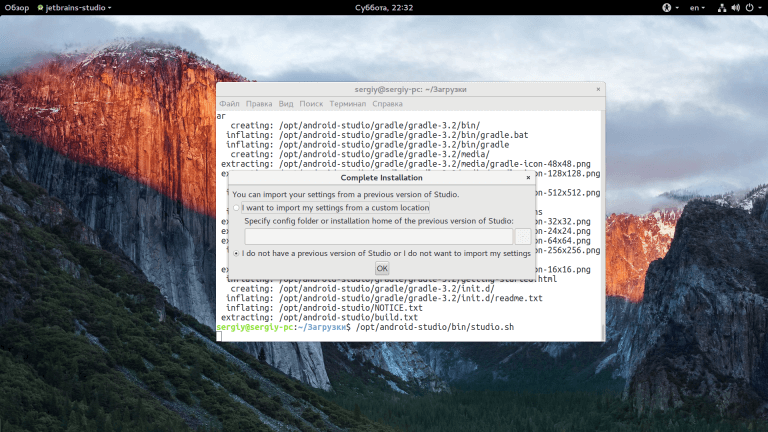Open the accessibility menu in top bar
This screenshot has height=432, width=768.
[x=670, y=8]
